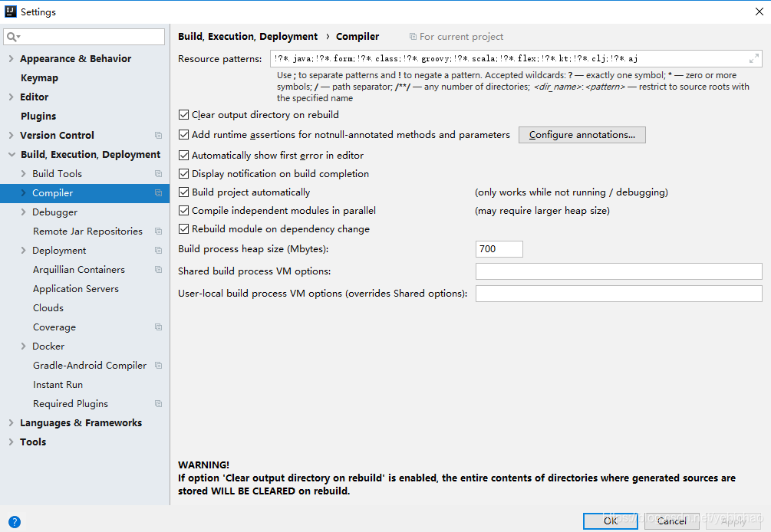Click the search magnifier icon in settings
This screenshot has height=532, width=771.
click(12, 37)
